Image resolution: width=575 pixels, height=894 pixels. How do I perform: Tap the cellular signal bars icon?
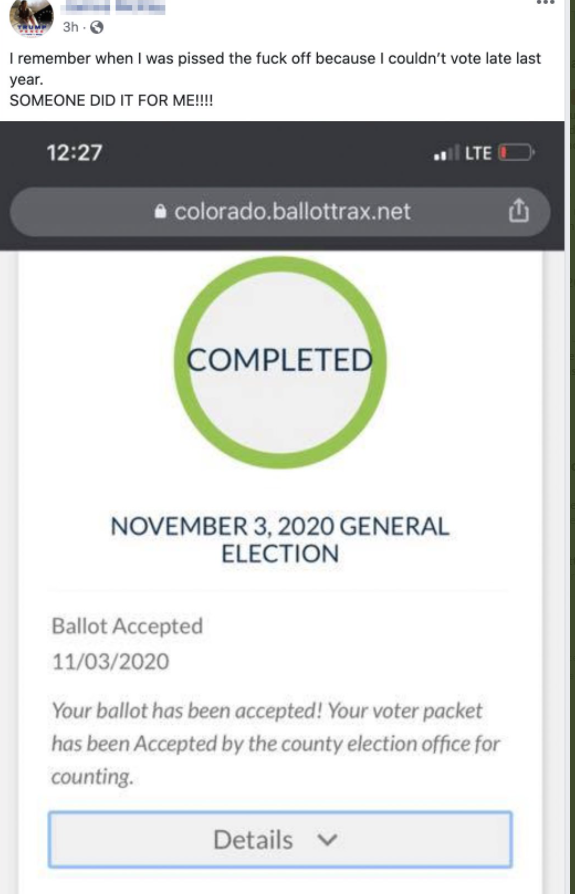coord(446,153)
